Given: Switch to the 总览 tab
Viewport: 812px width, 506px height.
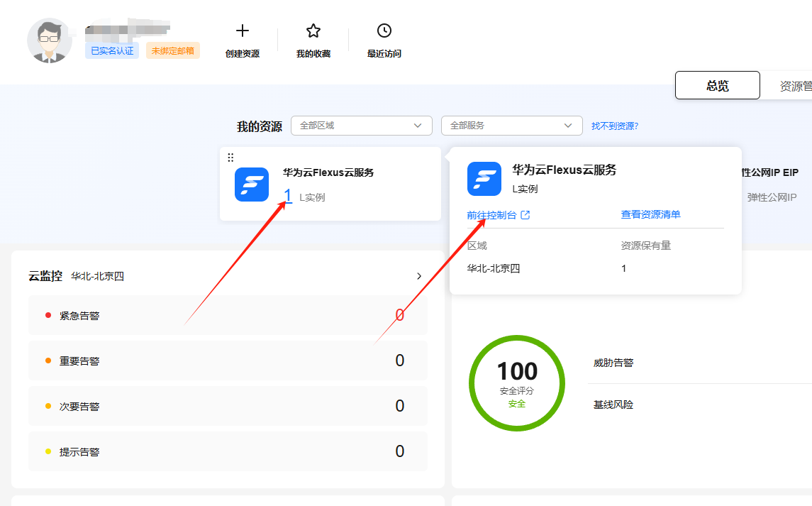Looking at the screenshot, I should [718, 86].
